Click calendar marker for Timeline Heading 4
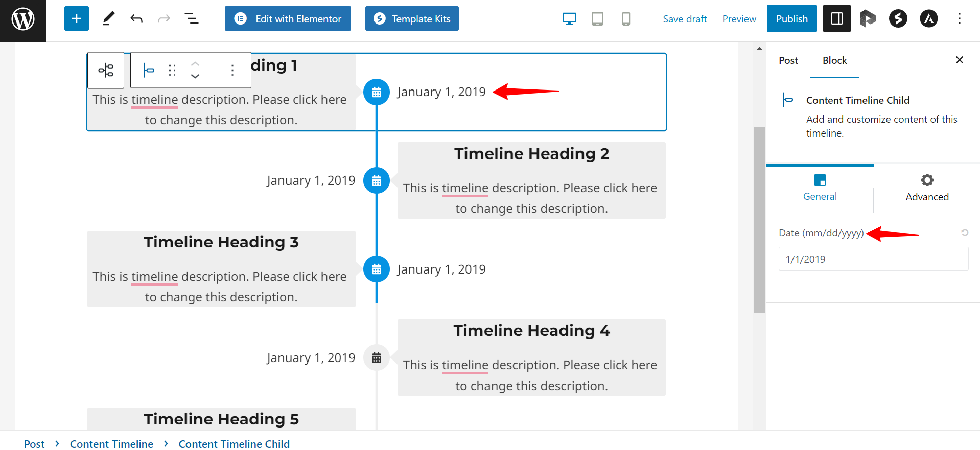The height and width of the screenshot is (450, 980). [377, 358]
